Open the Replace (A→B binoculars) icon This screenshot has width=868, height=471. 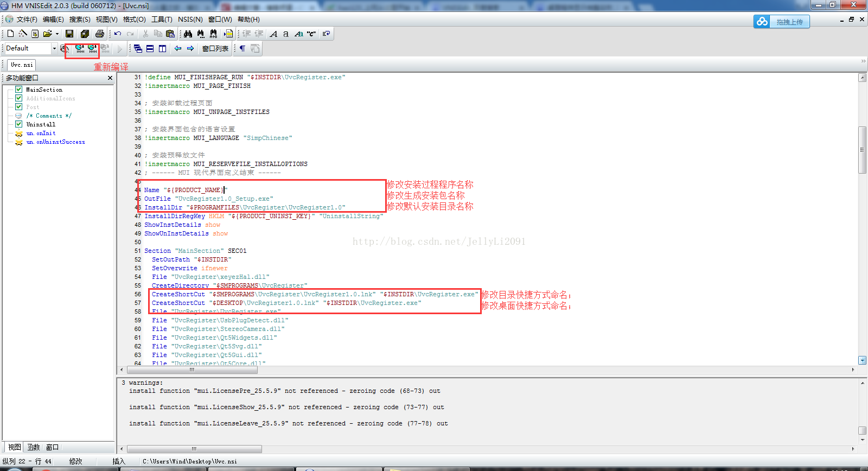213,34
